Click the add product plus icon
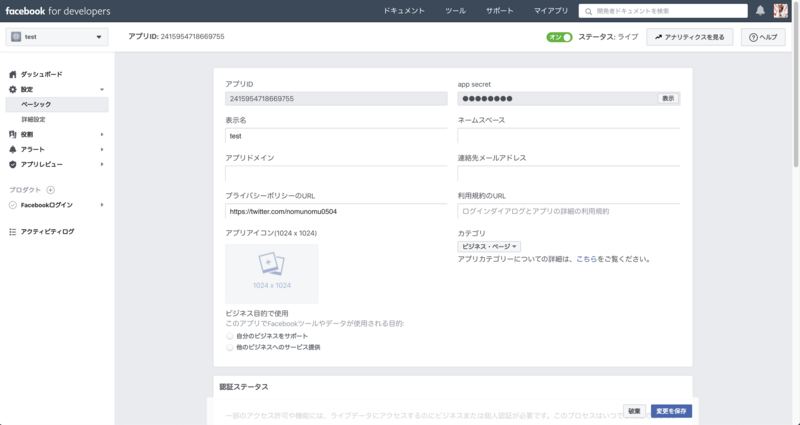This screenshot has width=800, height=425. click(51, 190)
